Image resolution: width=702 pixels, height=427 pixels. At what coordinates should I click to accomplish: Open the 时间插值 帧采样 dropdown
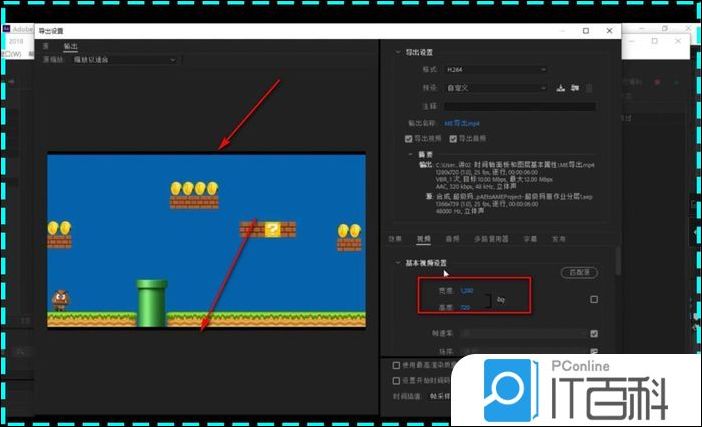pyautogui.click(x=440, y=396)
